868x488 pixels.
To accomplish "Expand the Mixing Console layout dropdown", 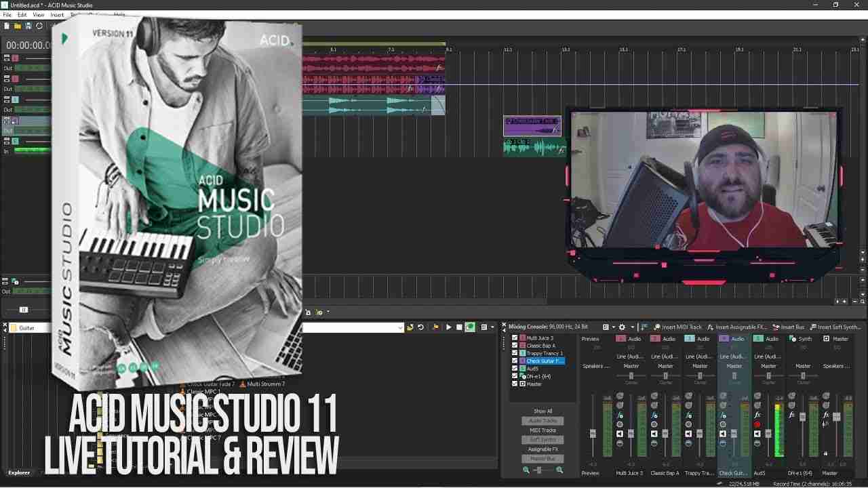I will (613, 327).
